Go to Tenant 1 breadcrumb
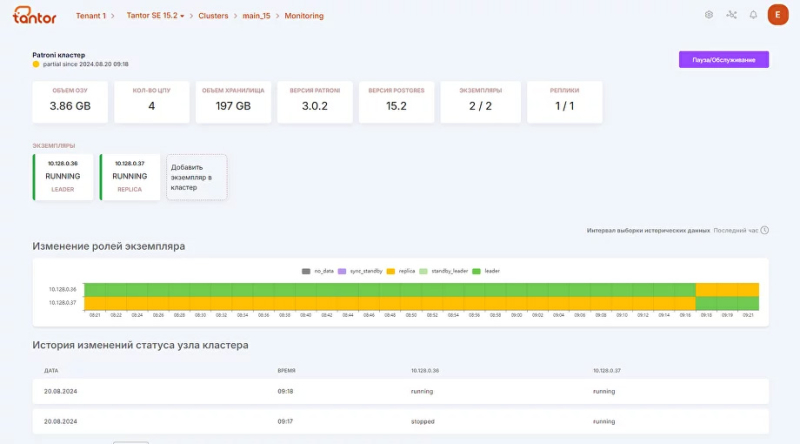 tap(91, 16)
